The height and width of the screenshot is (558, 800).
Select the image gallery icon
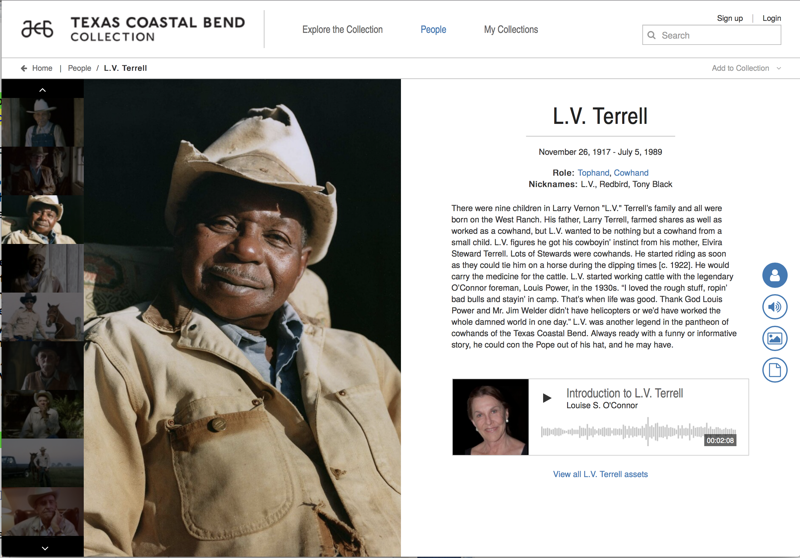(774, 339)
